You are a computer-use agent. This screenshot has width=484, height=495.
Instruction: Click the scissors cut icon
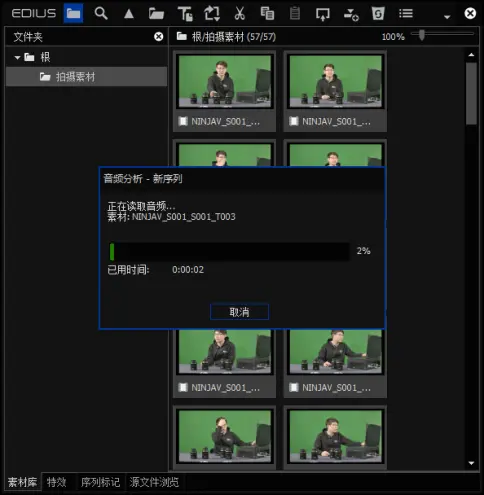239,13
